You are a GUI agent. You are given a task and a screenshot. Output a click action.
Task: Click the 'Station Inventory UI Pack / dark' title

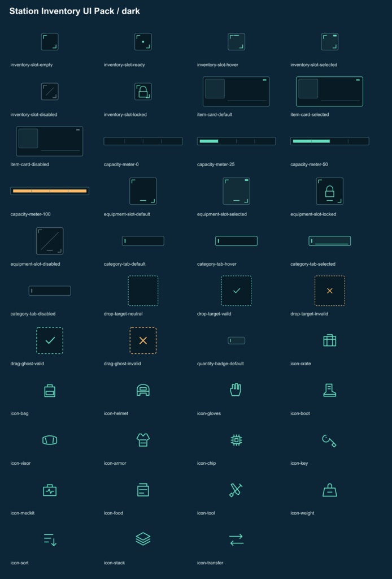click(75, 11)
